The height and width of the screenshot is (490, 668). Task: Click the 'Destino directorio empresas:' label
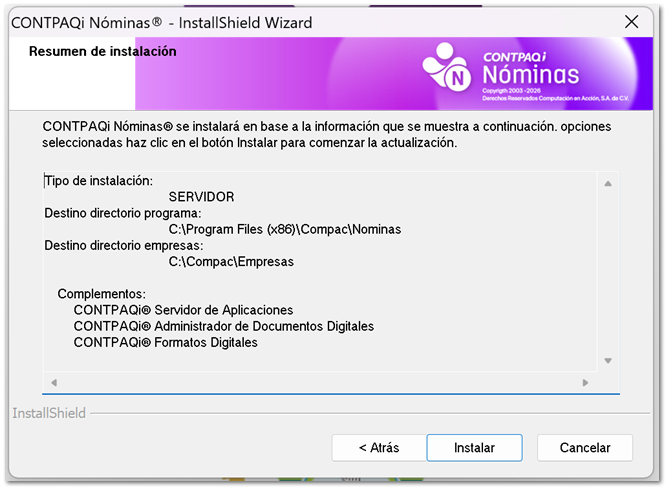point(124,245)
